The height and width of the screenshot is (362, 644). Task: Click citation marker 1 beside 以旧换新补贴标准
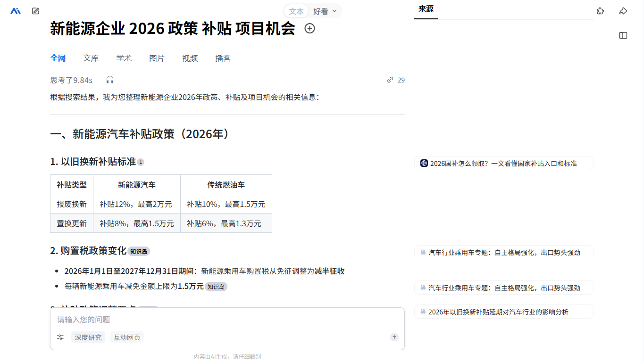[x=141, y=162]
